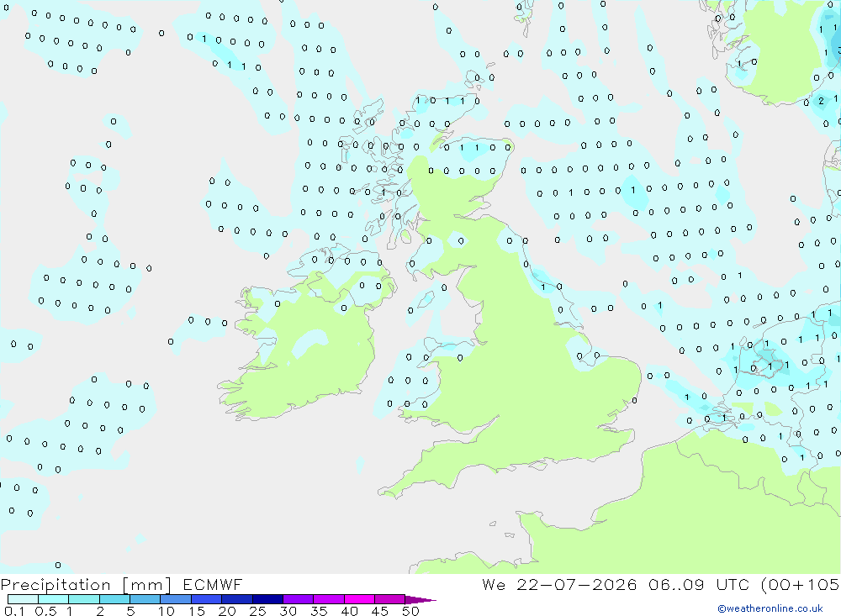Viewport: 841px width, 616px height.
Task: Pick the 10–15 mm blue legend swatch
Action: click(176, 599)
